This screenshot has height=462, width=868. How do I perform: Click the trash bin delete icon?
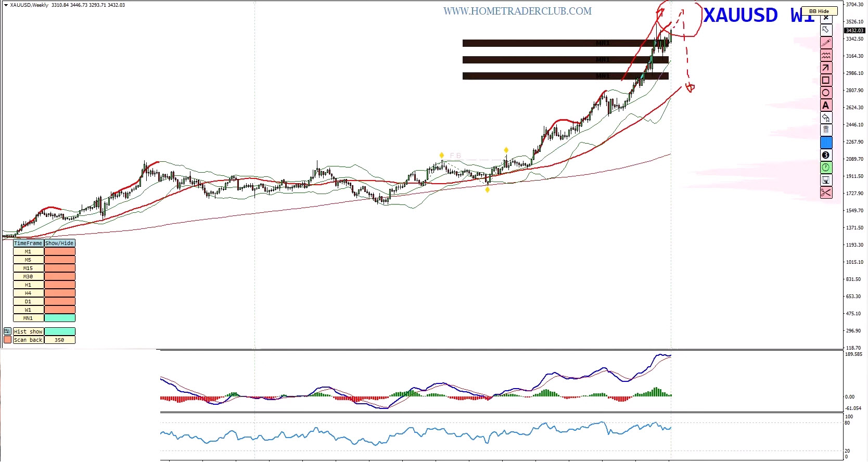(x=826, y=130)
